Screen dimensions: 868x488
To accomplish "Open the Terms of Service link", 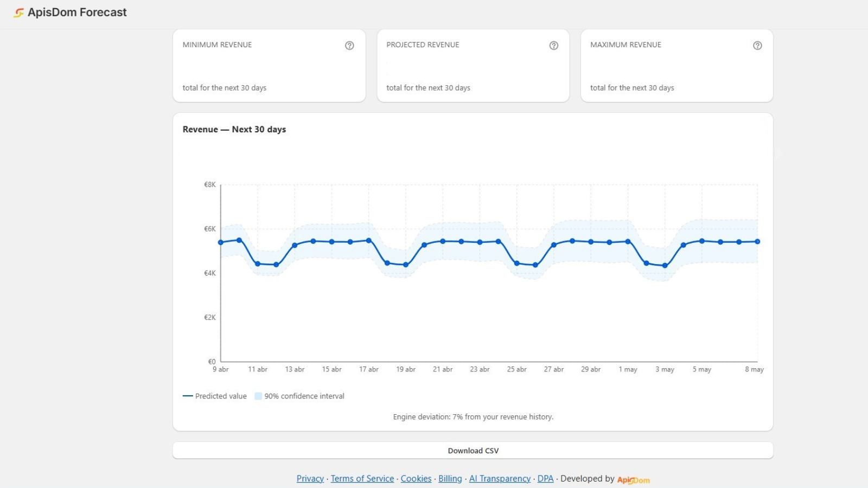I will coord(362,479).
